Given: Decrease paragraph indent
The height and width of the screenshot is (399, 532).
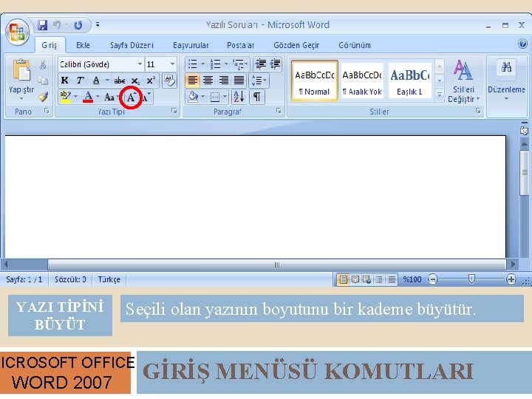Looking at the screenshot, I should tap(260, 64).
